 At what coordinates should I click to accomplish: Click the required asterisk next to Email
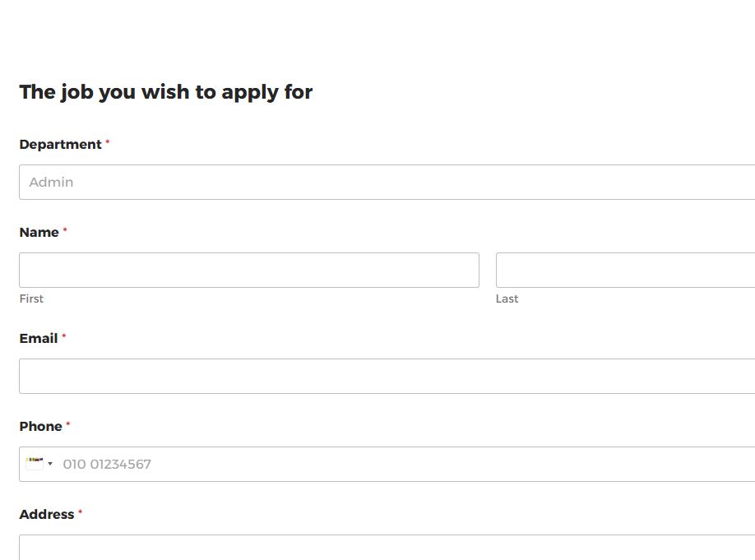click(x=63, y=336)
